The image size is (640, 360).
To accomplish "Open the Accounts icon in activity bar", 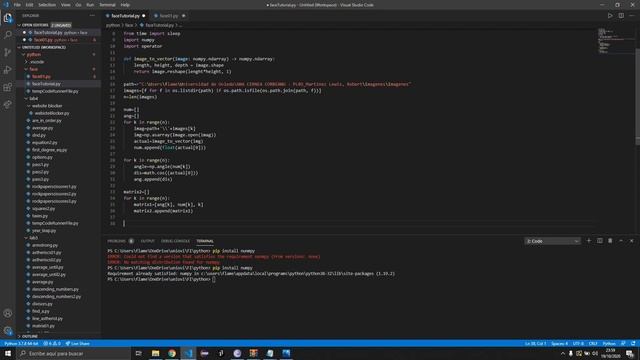I will point(8,313).
